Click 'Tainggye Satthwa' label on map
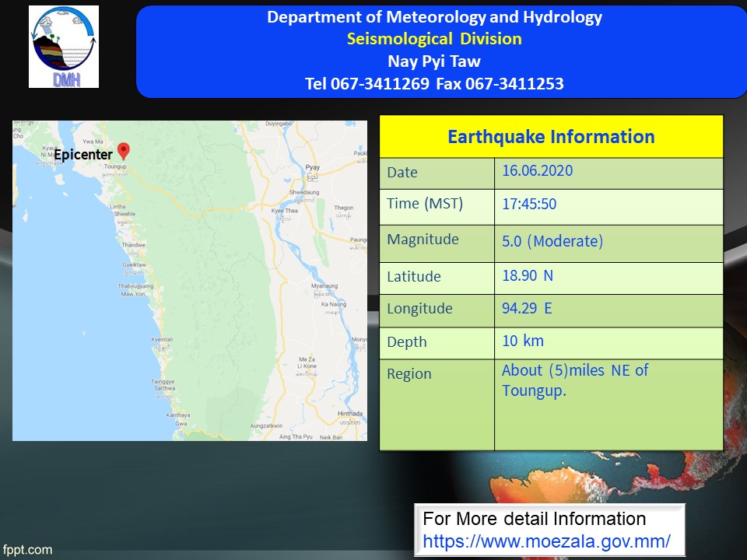747x560 pixels. 164,385
